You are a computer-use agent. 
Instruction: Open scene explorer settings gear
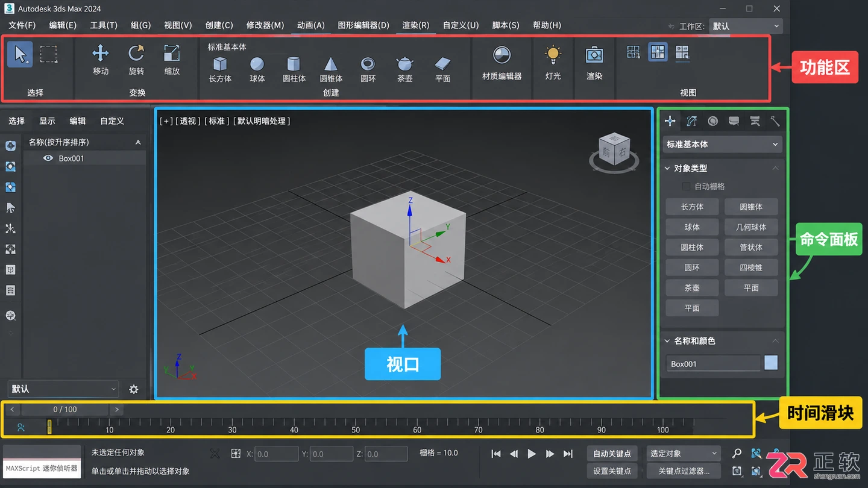coord(134,389)
